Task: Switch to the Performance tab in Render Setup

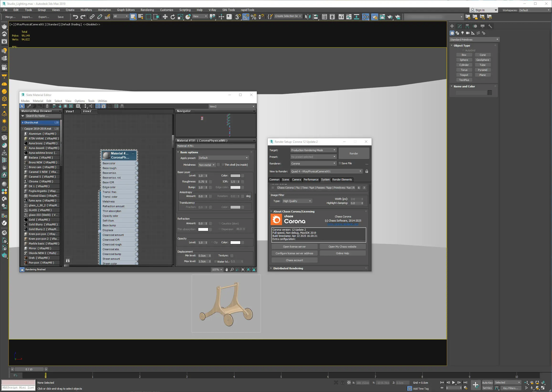Action: [x=311, y=180]
